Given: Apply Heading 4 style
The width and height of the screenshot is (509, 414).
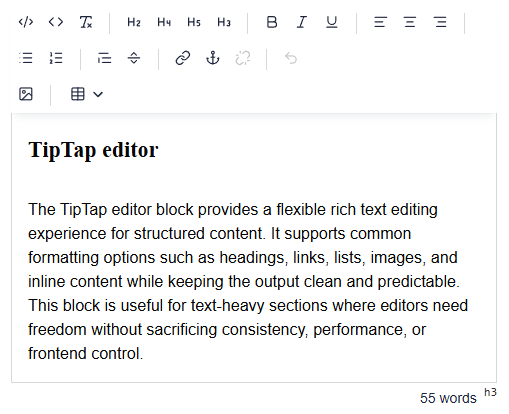Looking at the screenshot, I should point(164,22).
